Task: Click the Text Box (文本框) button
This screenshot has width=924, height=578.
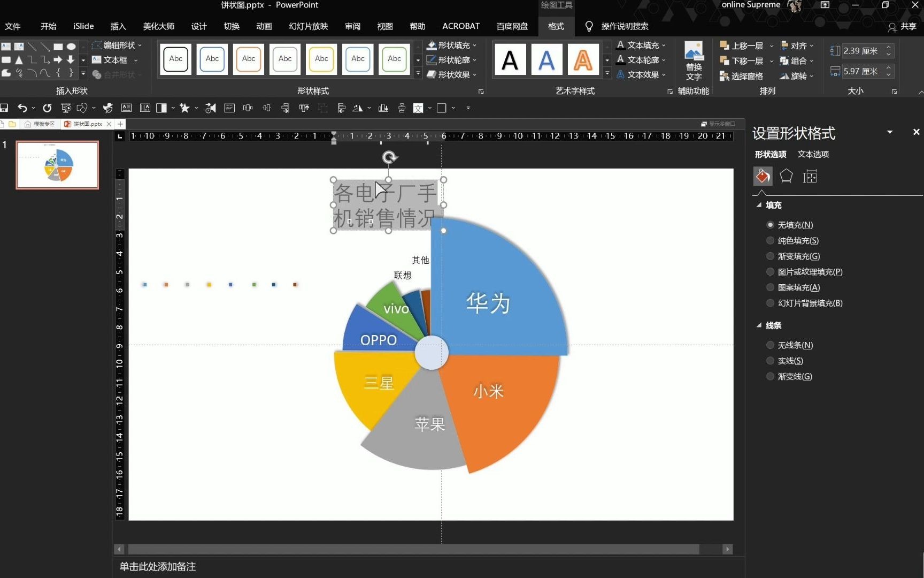Action: click(x=110, y=60)
